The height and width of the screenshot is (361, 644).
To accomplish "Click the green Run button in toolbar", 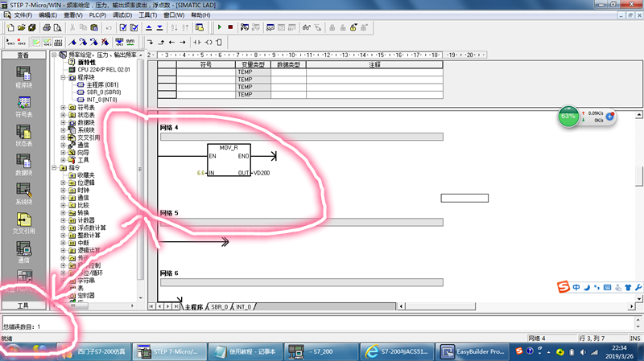I will pos(220,27).
